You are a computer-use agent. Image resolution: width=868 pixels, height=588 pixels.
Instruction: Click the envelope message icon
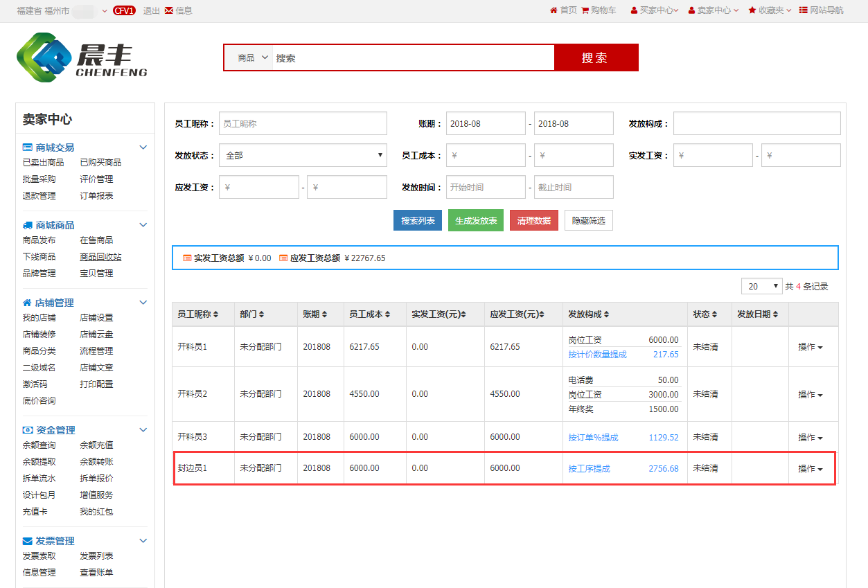point(169,10)
